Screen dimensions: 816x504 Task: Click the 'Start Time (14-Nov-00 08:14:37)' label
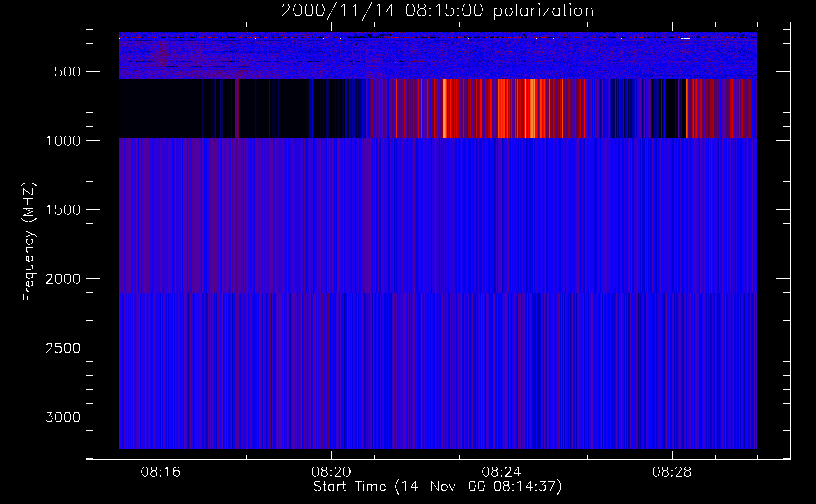[437, 487]
